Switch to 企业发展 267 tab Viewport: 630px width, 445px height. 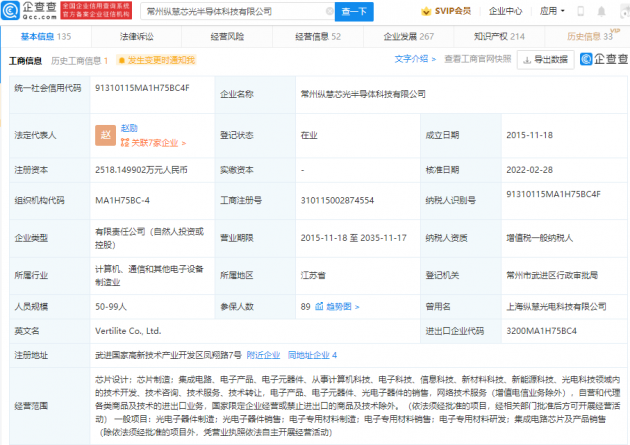click(x=409, y=37)
